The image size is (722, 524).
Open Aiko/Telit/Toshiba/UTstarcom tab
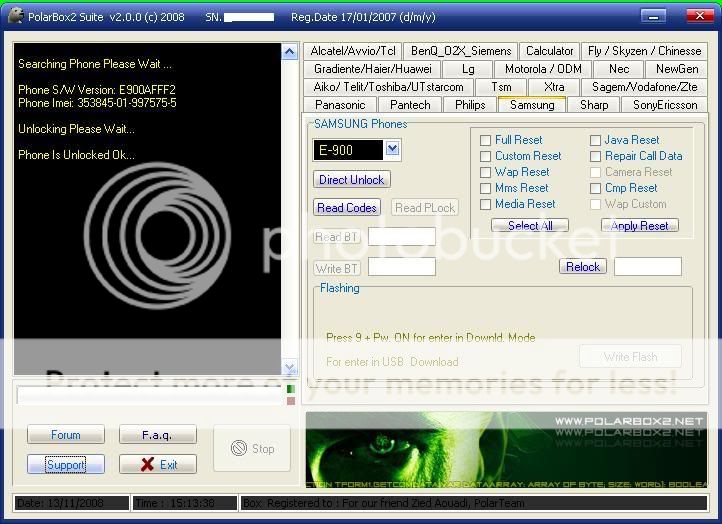click(388, 87)
